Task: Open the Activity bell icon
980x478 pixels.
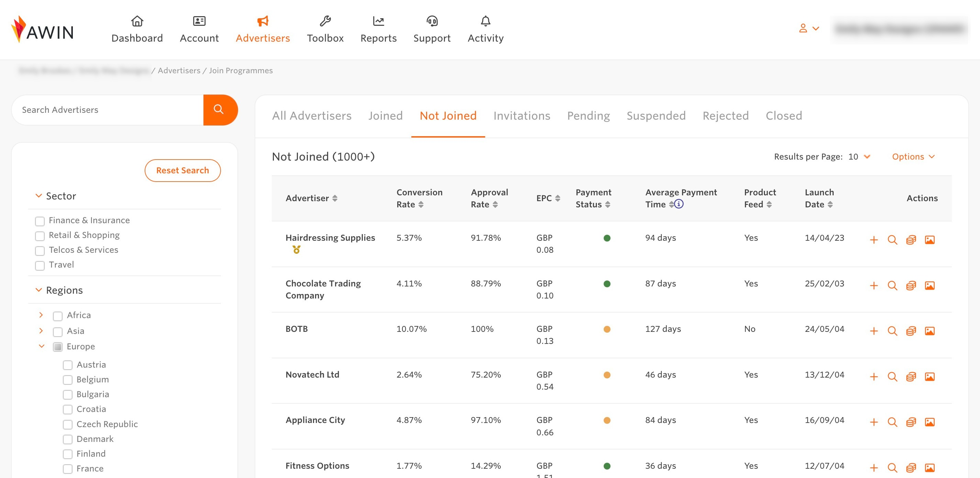Action: click(486, 21)
